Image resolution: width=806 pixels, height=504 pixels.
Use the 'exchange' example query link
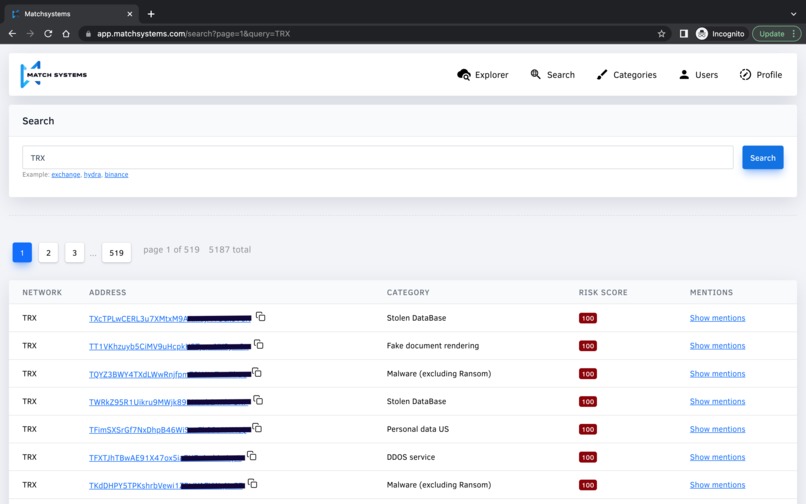coord(66,174)
